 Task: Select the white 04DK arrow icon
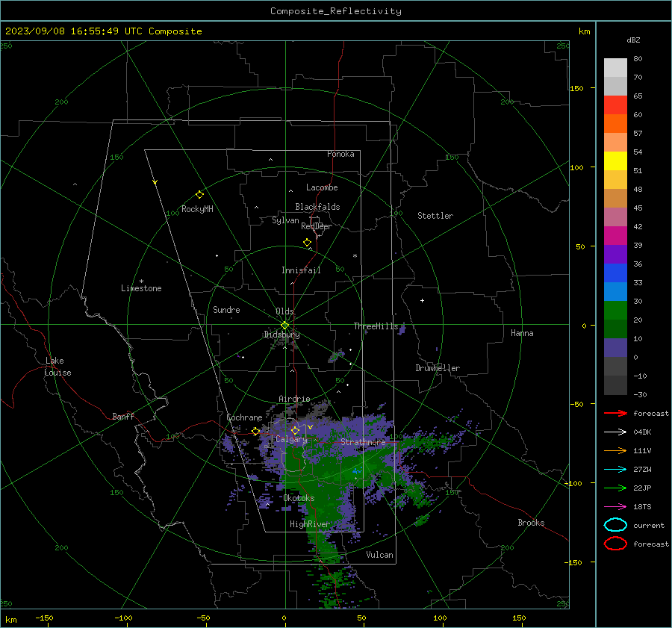click(x=615, y=432)
